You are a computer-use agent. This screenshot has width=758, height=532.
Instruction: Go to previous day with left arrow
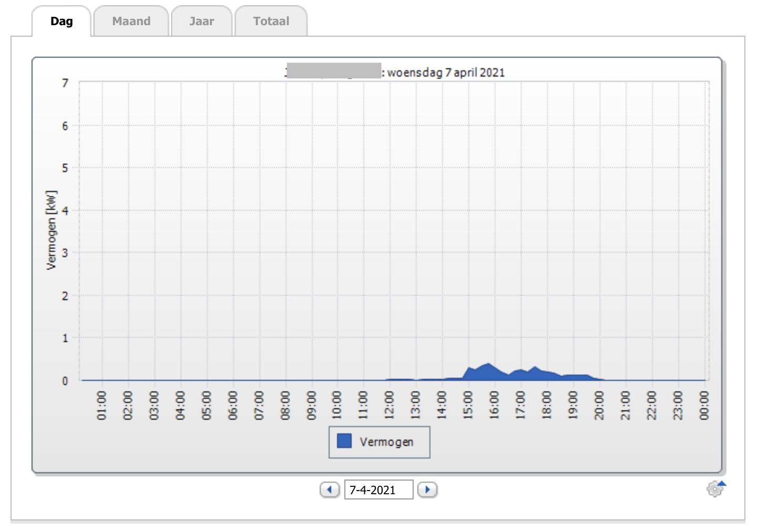click(330, 490)
